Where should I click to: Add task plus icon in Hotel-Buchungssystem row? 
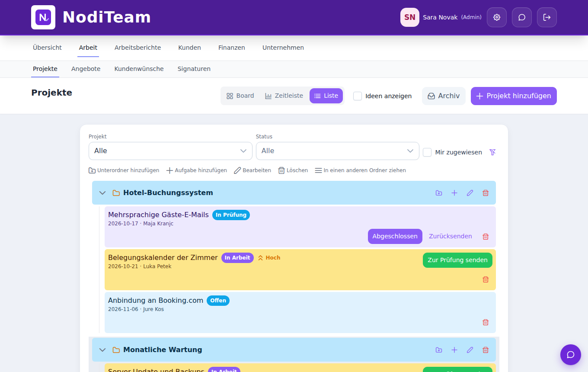(x=454, y=193)
